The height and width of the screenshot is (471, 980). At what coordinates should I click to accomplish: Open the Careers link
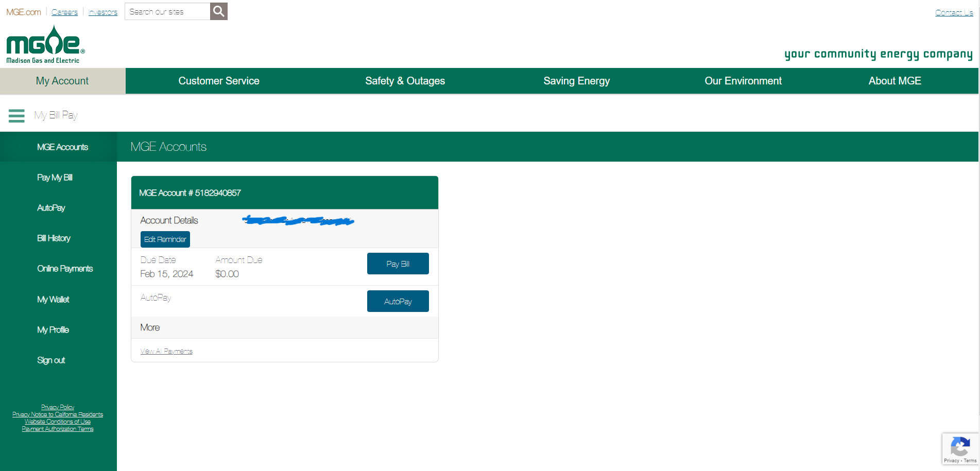pos(64,12)
